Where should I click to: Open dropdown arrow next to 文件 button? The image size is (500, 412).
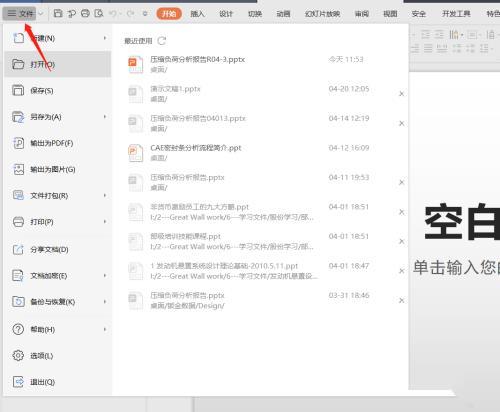pos(41,14)
